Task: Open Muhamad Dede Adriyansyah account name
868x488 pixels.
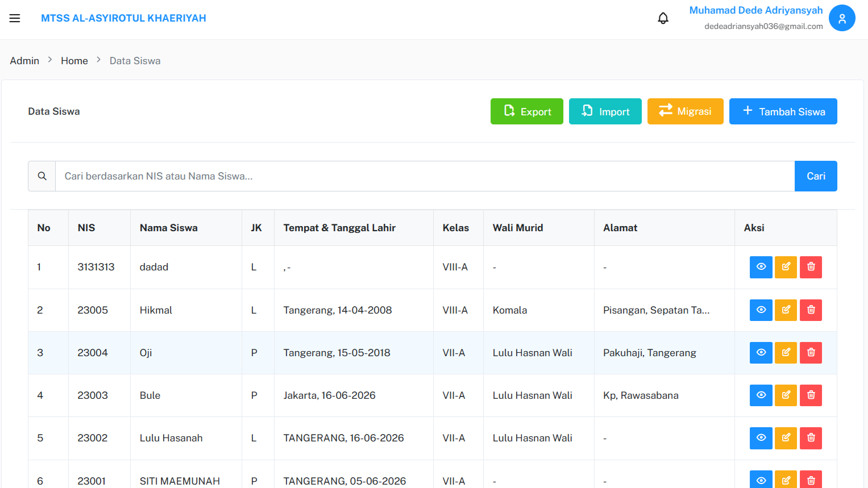Action: coord(756,10)
